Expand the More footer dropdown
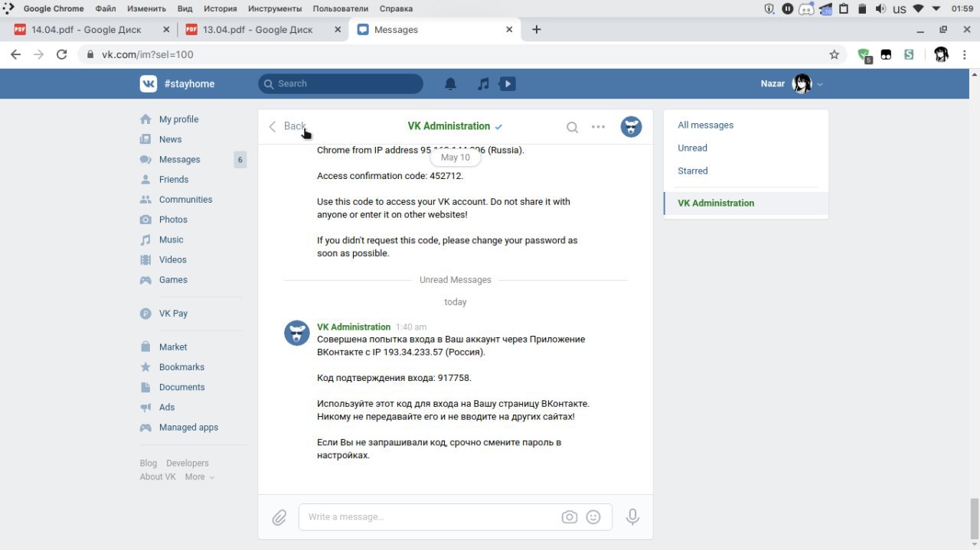This screenshot has height=550, width=980. (x=200, y=477)
